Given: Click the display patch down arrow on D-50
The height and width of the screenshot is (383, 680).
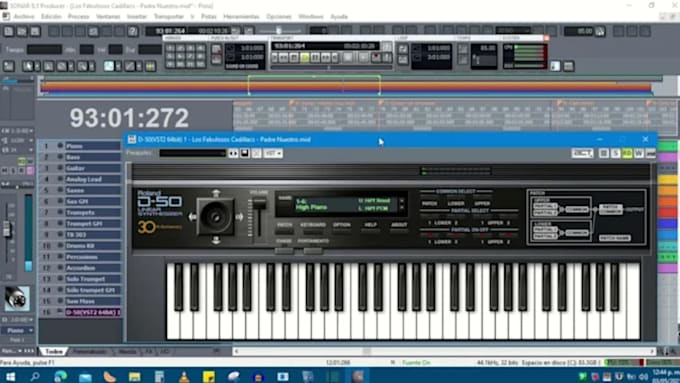Looking at the screenshot, I should point(402,208).
